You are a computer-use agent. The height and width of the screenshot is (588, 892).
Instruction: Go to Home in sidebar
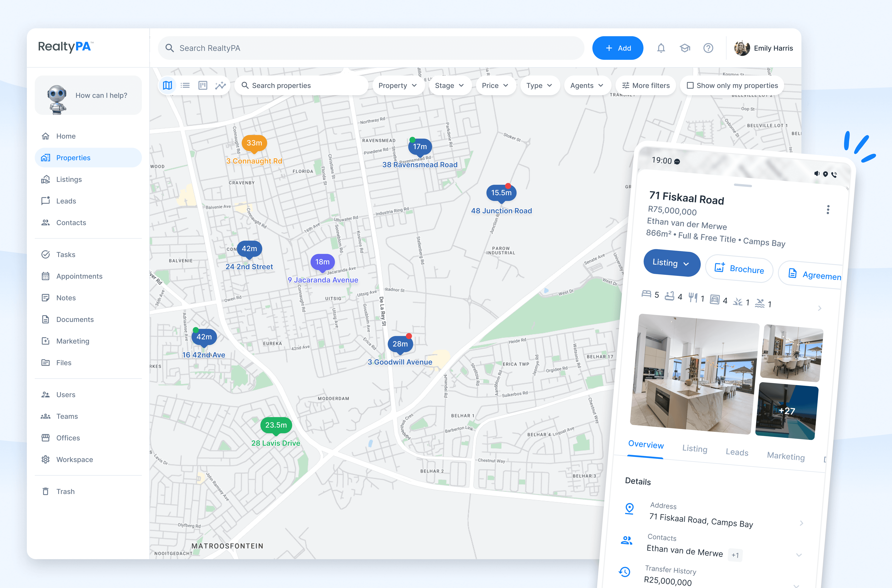[88, 136]
